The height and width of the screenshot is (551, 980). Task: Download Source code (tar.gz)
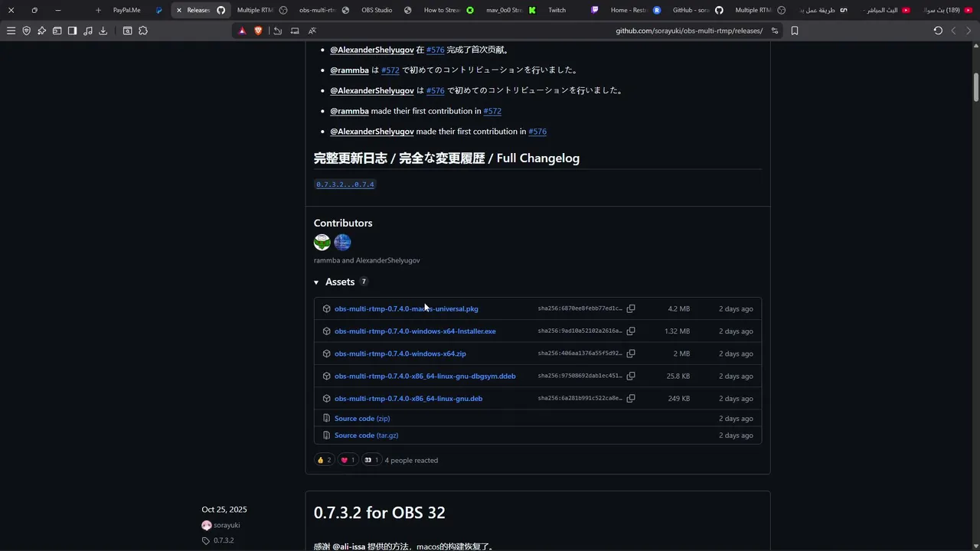(x=366, y=435)
